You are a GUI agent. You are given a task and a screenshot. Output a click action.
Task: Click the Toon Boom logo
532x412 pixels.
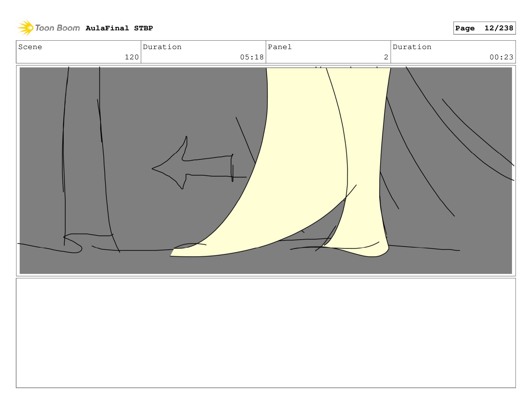49,28
